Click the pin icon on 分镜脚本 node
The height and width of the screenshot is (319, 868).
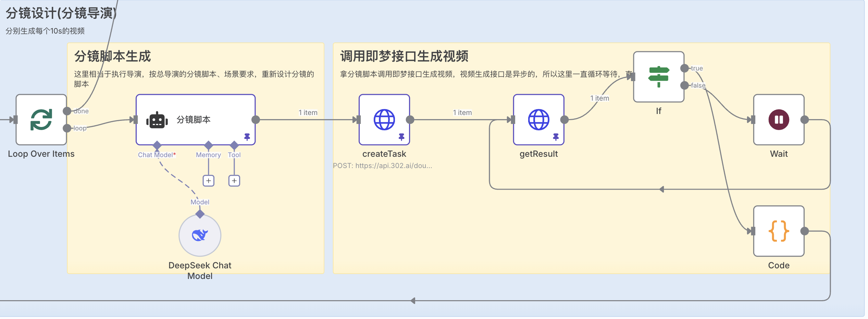click(x=247, y=137)
